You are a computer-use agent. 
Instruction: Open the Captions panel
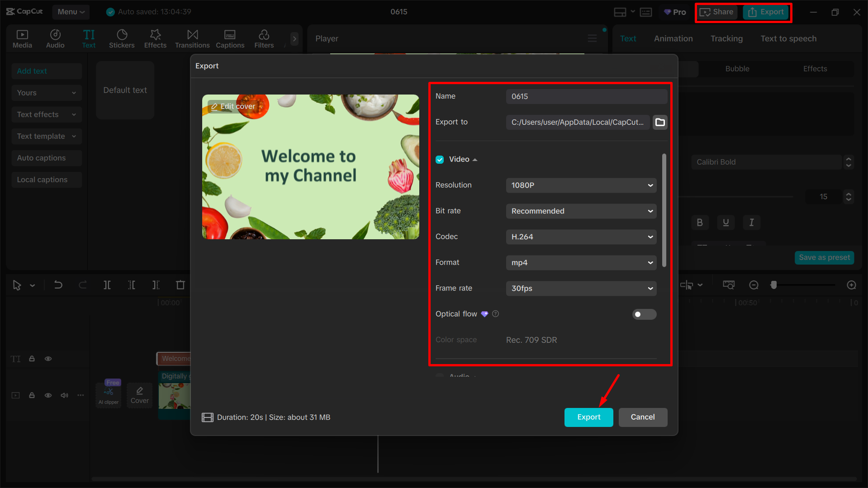(x=230, y=38)
